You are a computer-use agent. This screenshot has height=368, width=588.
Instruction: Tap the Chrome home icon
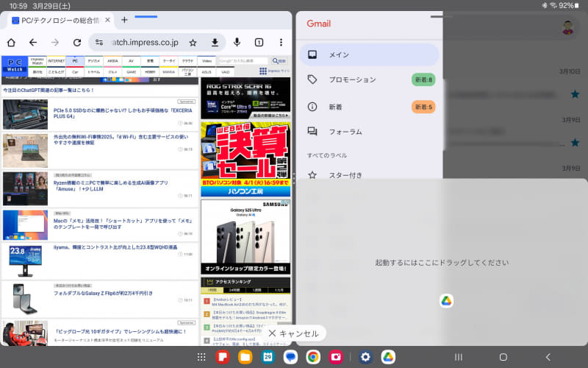point(11,43)
